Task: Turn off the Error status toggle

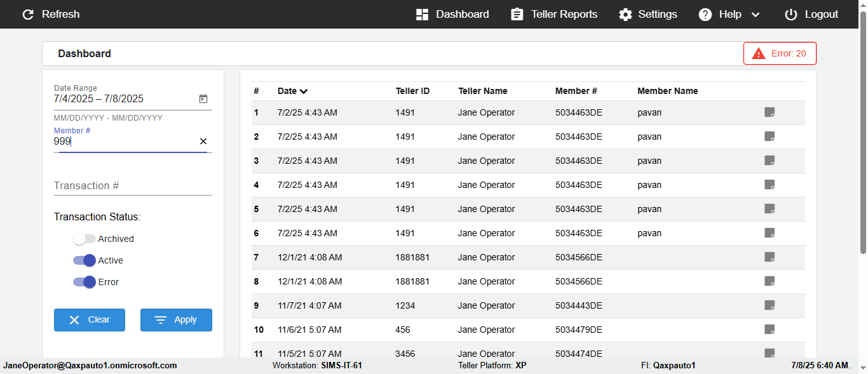Action: click(84, 282)
